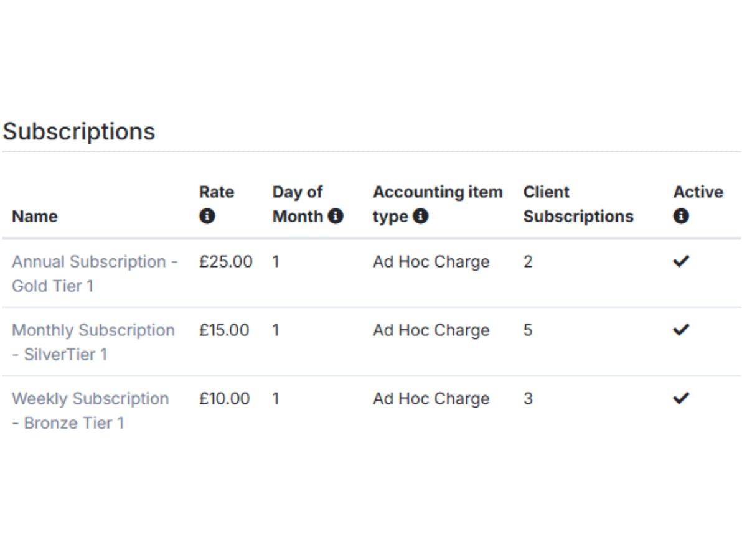Screen dimensions: 747x560
Task: Click the Annual Subscription active checkmark
Action: 681,261
